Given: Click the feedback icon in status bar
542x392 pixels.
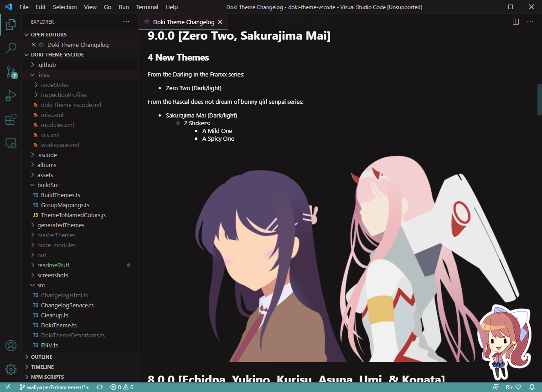Looking at the screenshot, I should pos(496,387).
